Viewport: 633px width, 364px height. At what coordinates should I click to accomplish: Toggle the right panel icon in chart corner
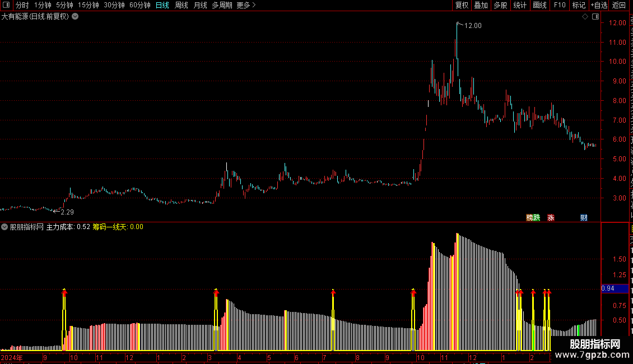point(595,17)
